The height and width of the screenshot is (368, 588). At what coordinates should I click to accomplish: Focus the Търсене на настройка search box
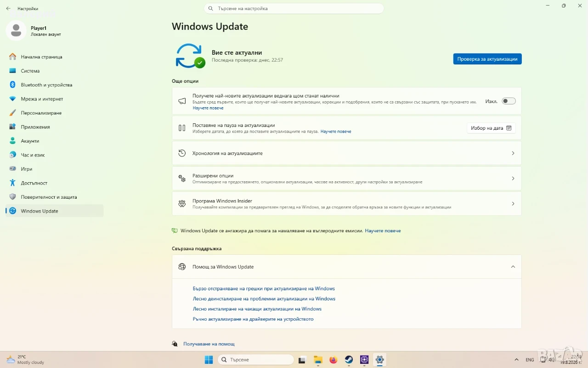294,8
